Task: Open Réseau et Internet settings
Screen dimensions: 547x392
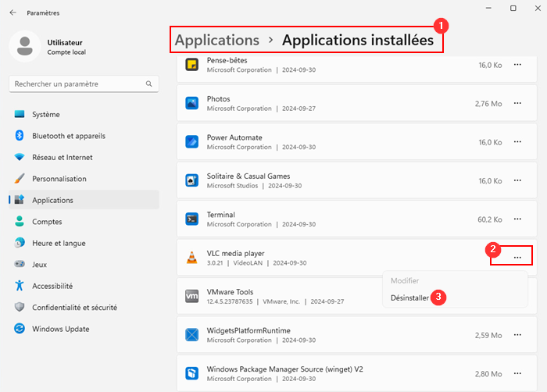Action: tap(84, 157)
